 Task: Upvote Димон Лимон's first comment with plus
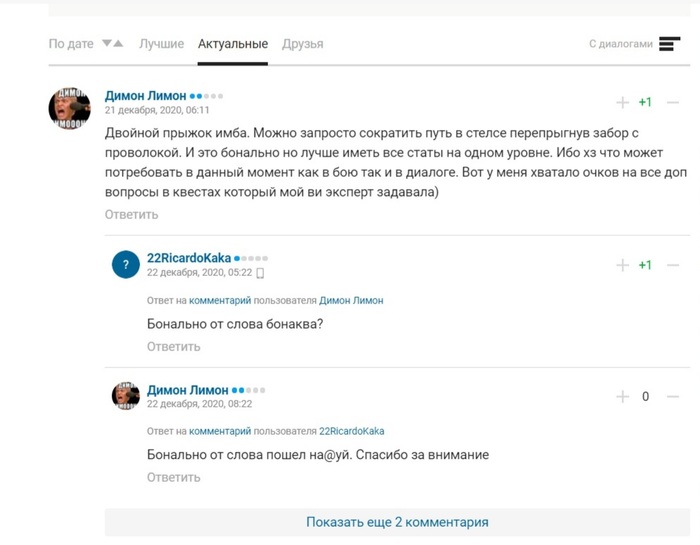pos(622,103)
